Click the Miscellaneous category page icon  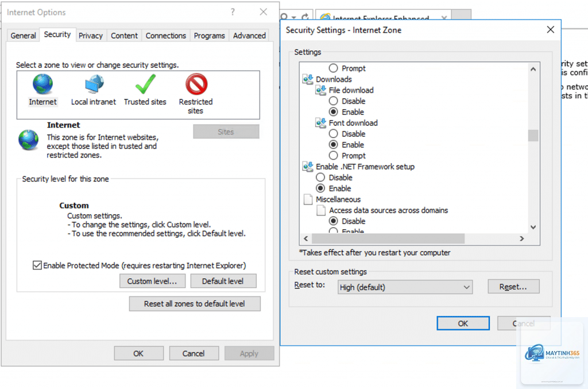(x=308, y=199)
